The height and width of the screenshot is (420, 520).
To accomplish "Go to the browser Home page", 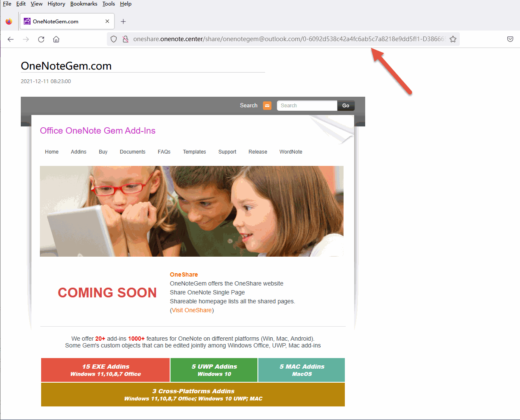I will point(56,39).
